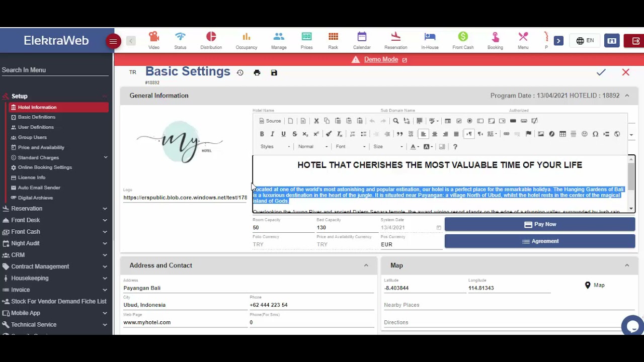Open the Booking icon
This screenshot has width=644, height=362.
pyautogui.click(x=495, y=40)
